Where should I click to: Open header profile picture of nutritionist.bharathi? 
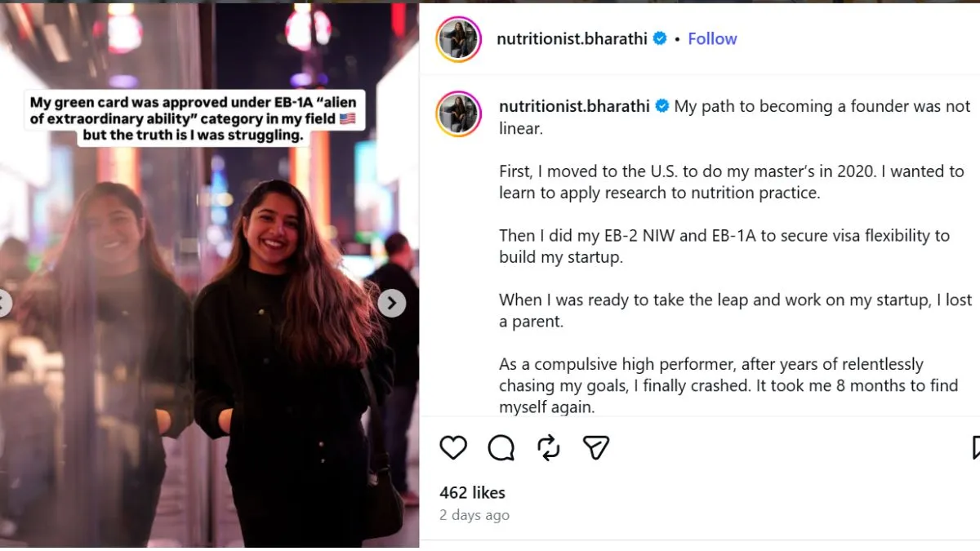tap(458, 39)
